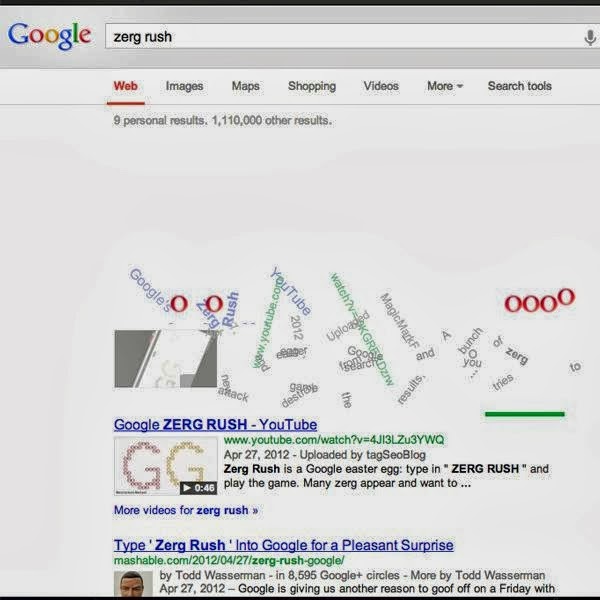Click the damaged gray video thumbnail
This screenshot has height=600, width=600.
(x=166, y=359)
